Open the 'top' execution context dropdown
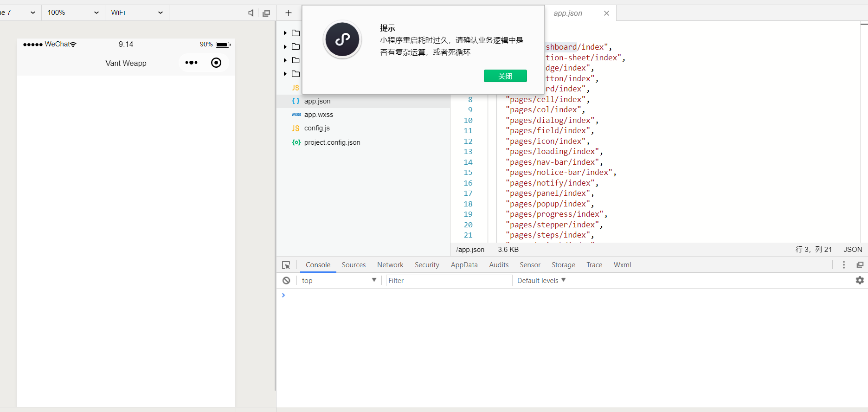 click(339, 280)
